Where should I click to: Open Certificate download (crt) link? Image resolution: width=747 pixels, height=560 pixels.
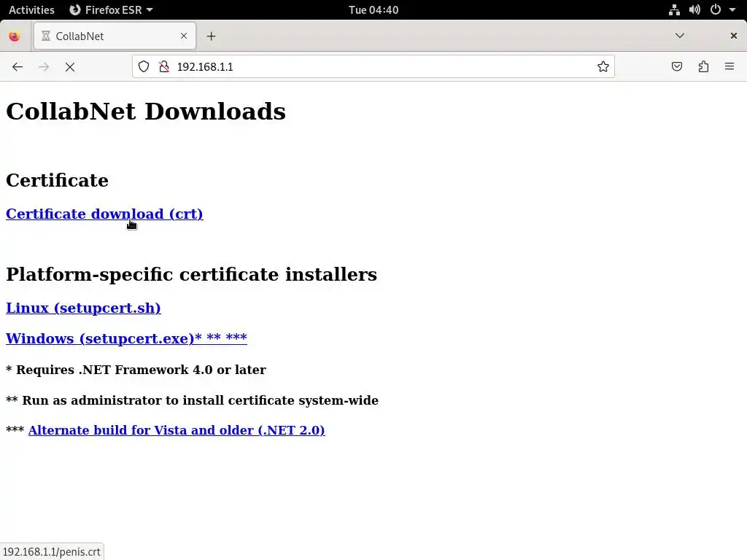(104, 214)
